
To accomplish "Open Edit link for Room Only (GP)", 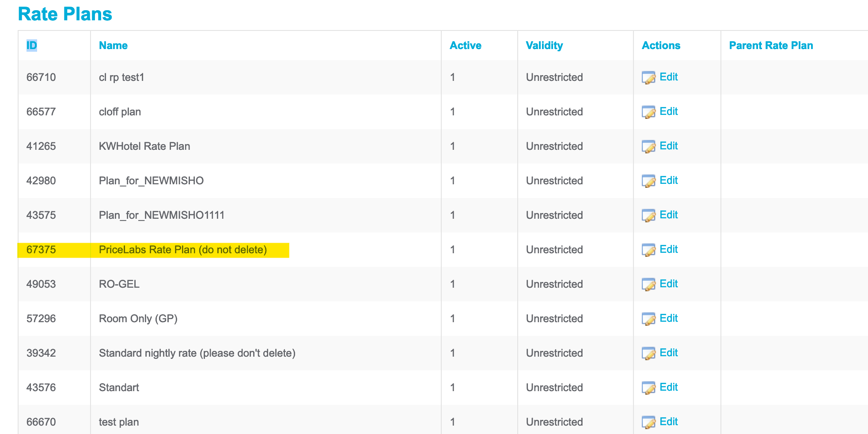I will [x=669, y=318].
